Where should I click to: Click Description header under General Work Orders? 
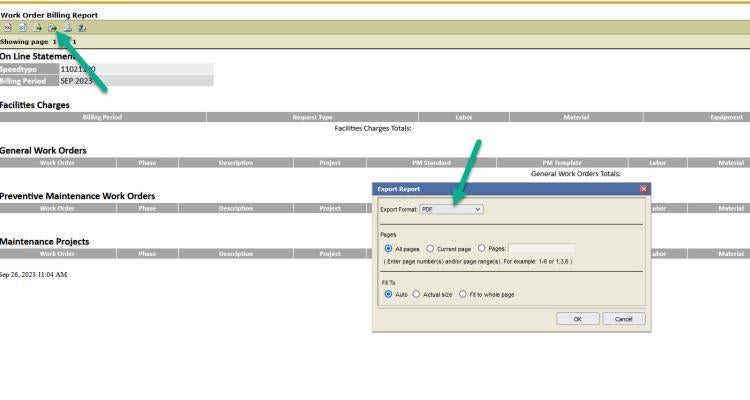coord(236,163)
